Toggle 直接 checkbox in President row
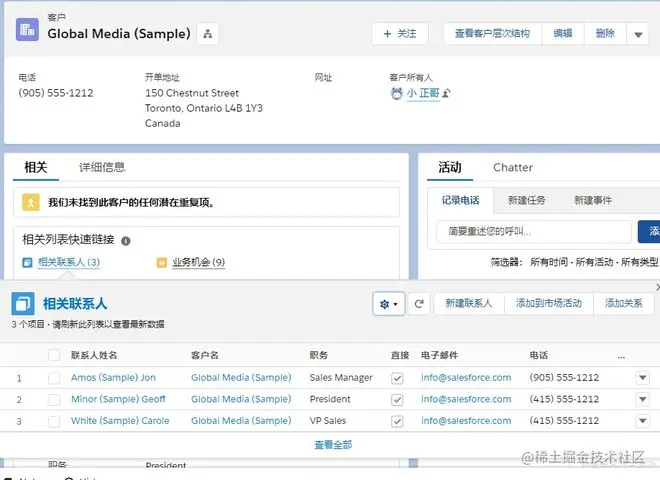Viewport: 660px width, 480px height. click(x=397, y=400)
